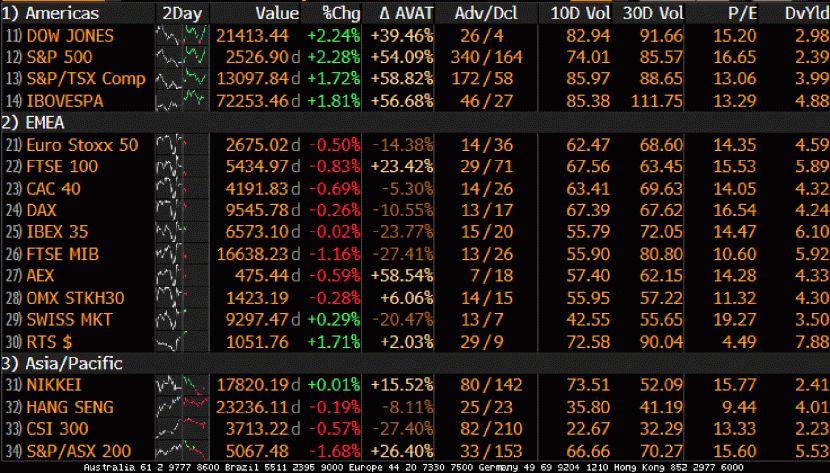830x473 pixels.
Task: Open the Americas section header
Action: (50, 13)
